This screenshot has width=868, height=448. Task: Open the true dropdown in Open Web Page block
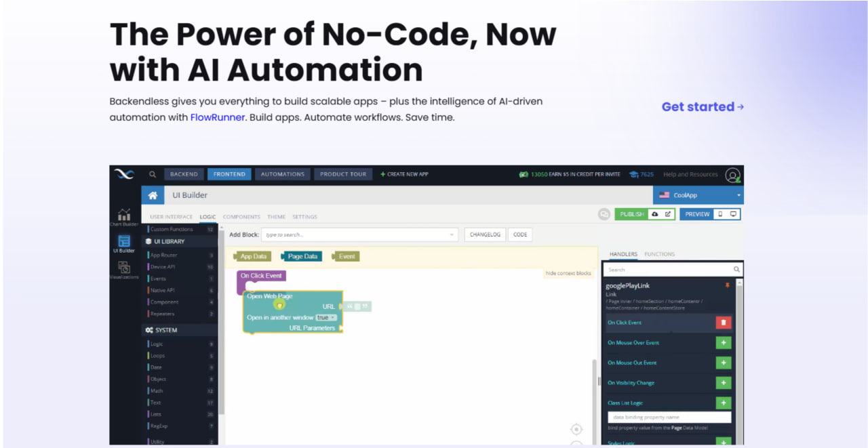[x=326, y=317]
